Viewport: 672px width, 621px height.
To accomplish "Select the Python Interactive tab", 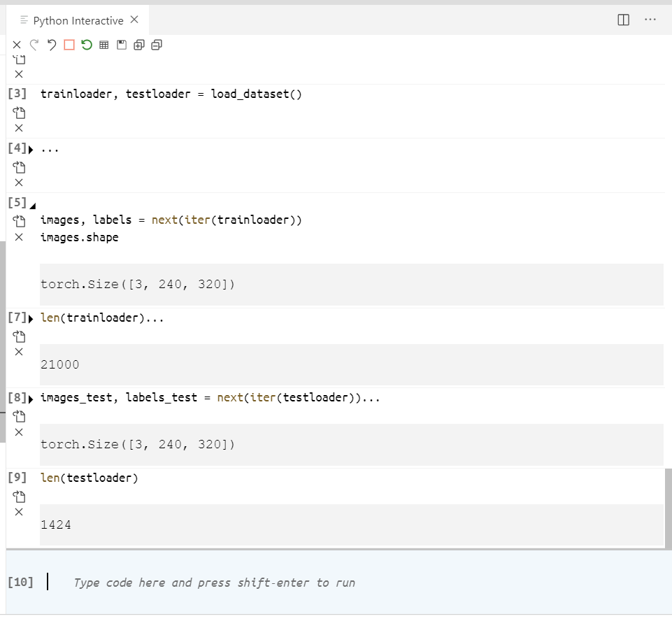I will click(x=78, y=21).
